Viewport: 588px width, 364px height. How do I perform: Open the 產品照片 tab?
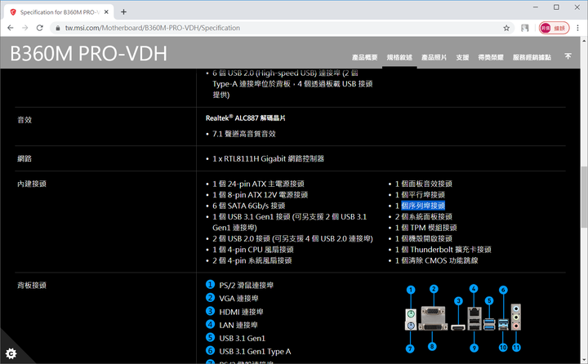tap(434, 57)
